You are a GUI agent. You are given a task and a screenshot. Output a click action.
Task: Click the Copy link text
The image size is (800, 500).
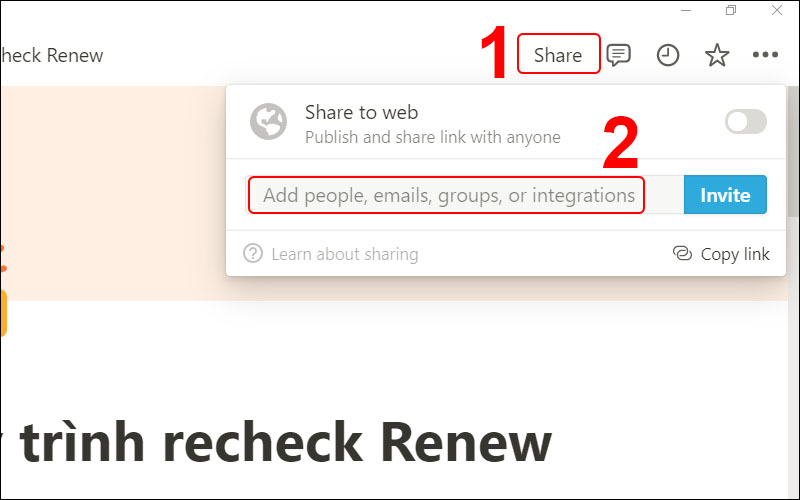point(735,254)
